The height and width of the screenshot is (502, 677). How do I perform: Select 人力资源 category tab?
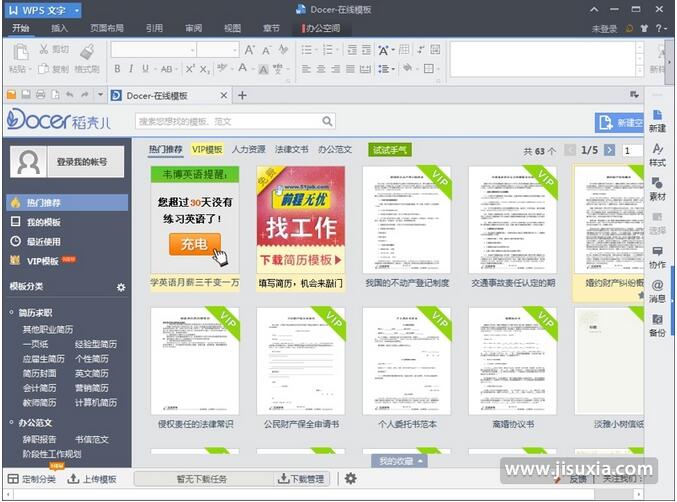point(249,149)
